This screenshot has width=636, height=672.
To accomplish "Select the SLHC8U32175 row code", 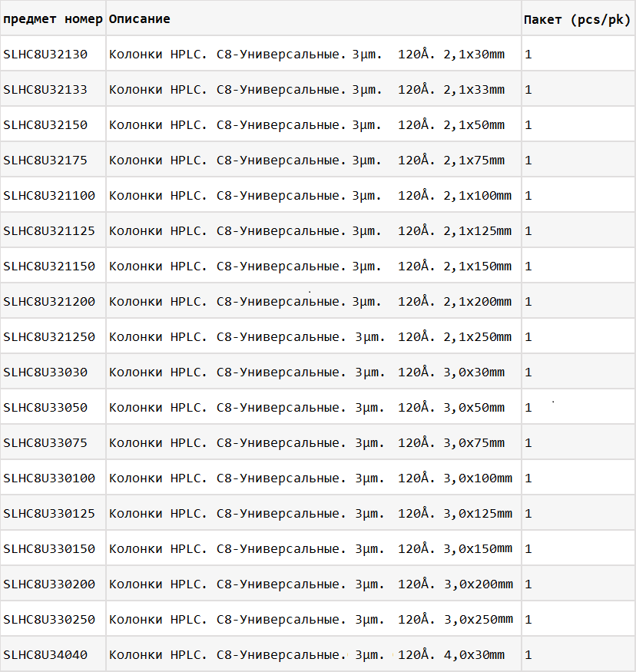I will click(x=45, y=161).
